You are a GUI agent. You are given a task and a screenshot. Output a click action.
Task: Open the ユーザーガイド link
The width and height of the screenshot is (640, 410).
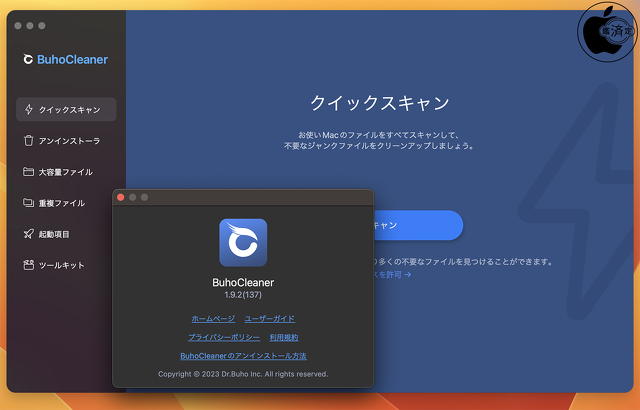click(270, 318)
